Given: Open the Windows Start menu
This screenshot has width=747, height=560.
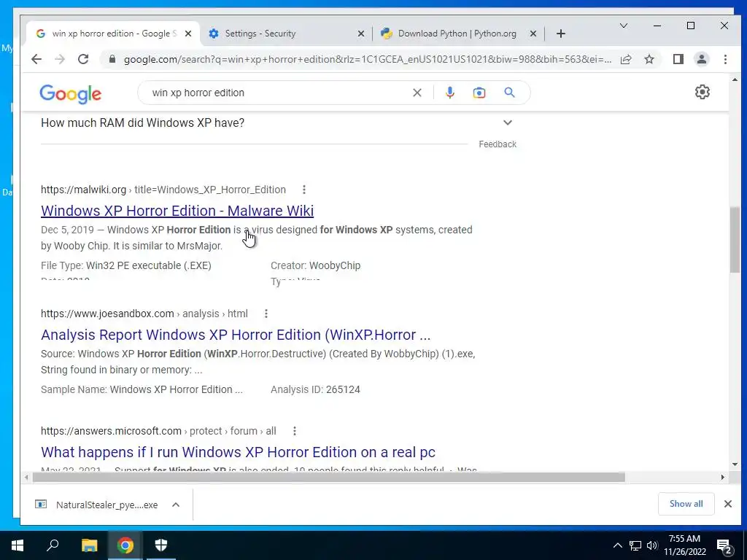Looking at the screenshot, I should coord(18,545).
